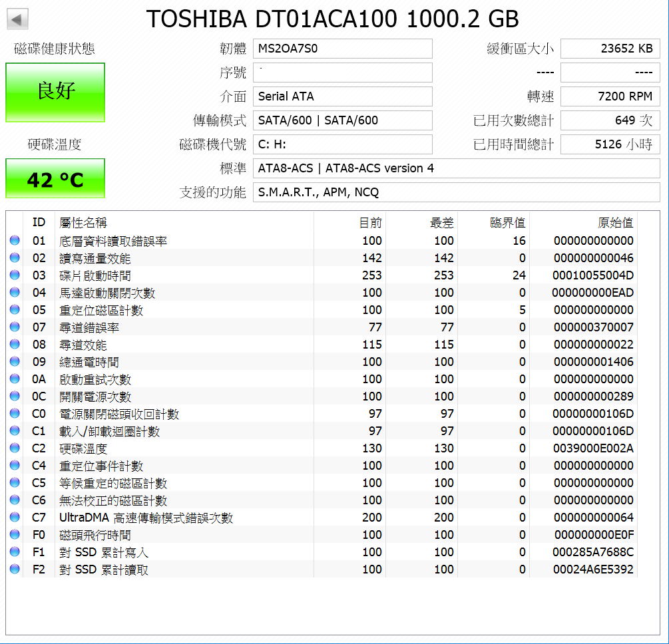Select the 底層資料讀取錯誤率 attribute row
Screen dimensions: 669x644
point(322,241)
